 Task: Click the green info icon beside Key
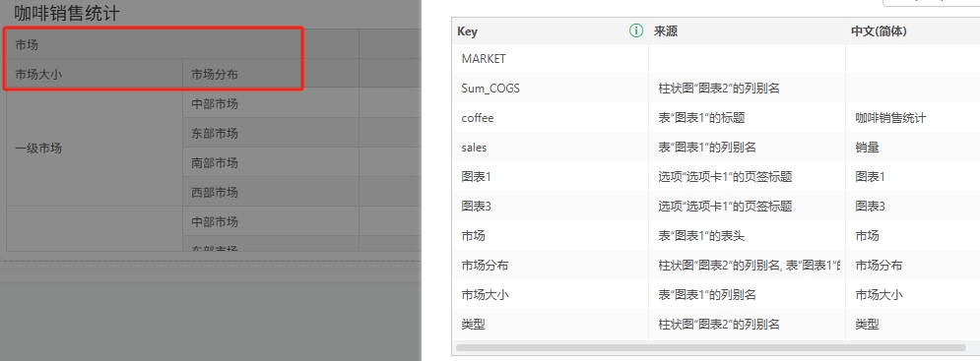pos(635,30)
